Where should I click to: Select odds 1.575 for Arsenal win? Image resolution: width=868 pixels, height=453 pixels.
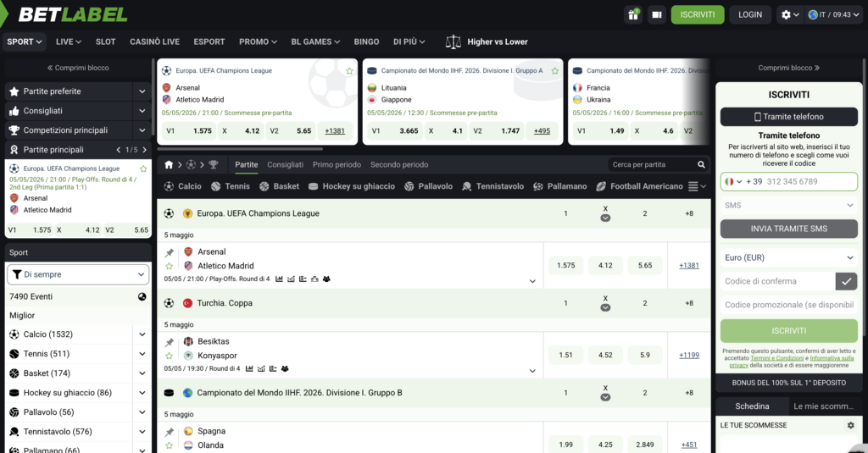tap(565, 266)
